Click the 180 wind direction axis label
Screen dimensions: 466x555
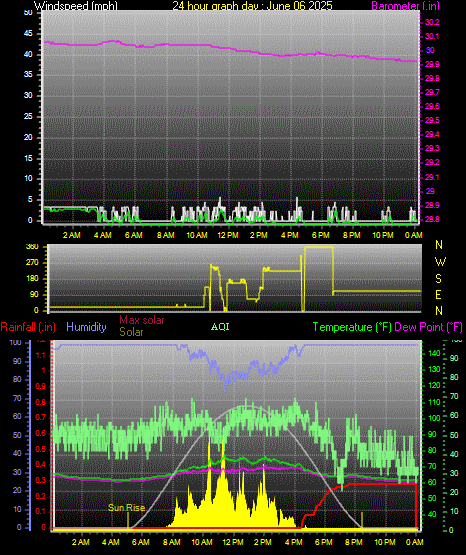(32, 279)
